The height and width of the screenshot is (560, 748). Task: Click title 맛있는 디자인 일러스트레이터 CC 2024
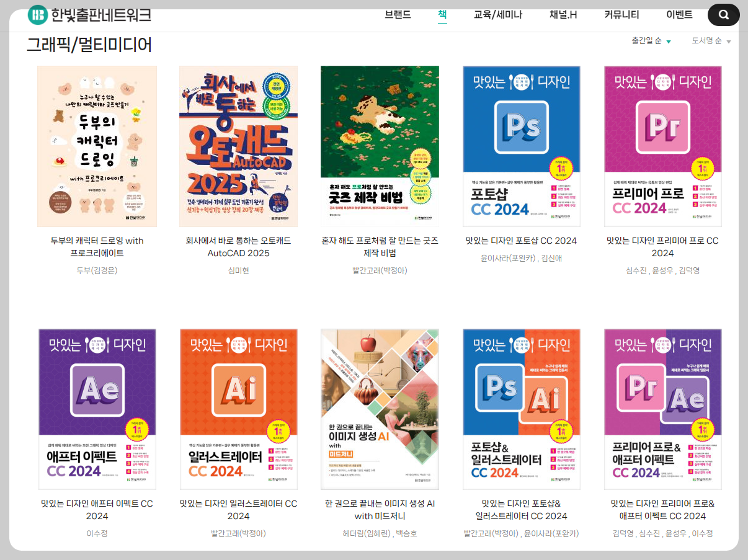238,510
